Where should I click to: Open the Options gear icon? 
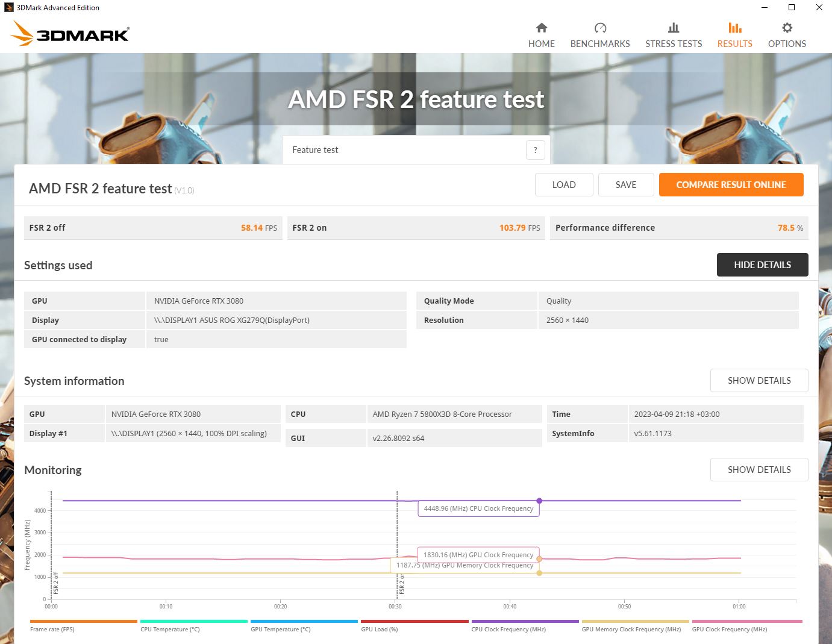[787, 28]
